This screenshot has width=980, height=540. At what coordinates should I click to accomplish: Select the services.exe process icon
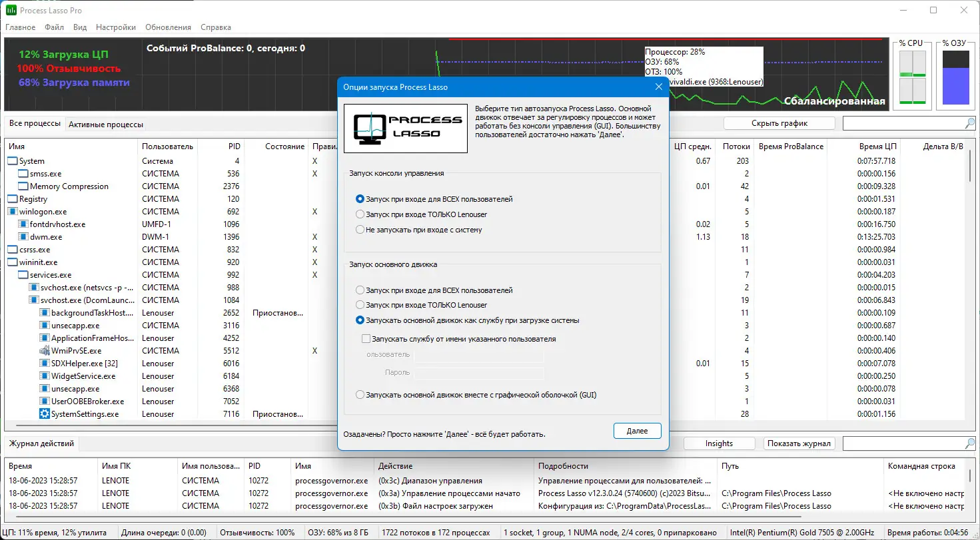pos(23,275)
